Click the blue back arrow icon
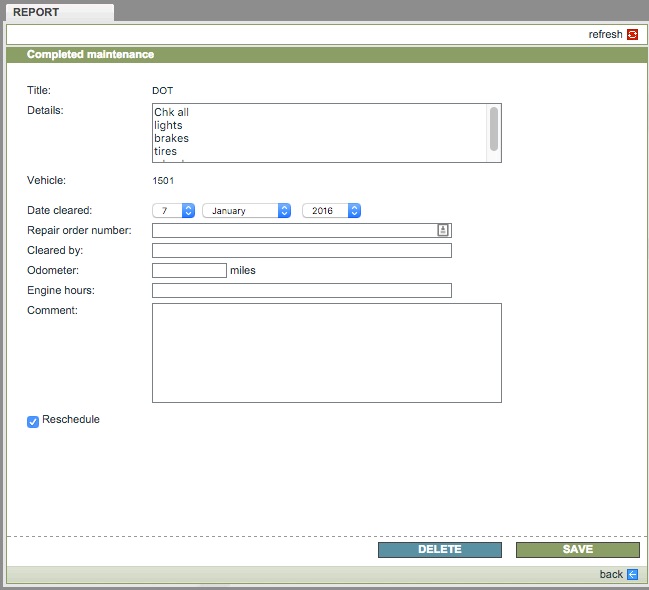The width and height of the screenshot is (649, 590). pos(632,574)
